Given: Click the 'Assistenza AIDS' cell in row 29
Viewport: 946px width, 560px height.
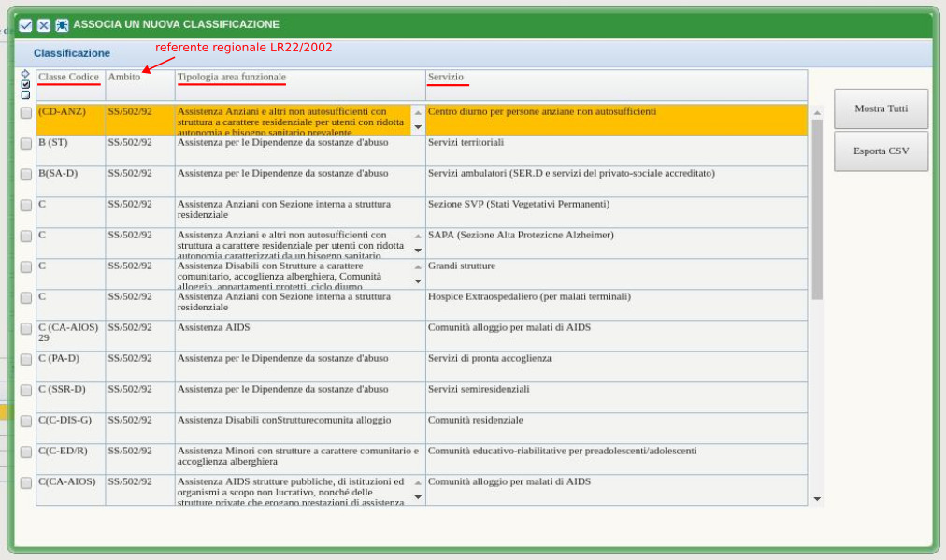Looking at the screenshot, I should (300, 336).
